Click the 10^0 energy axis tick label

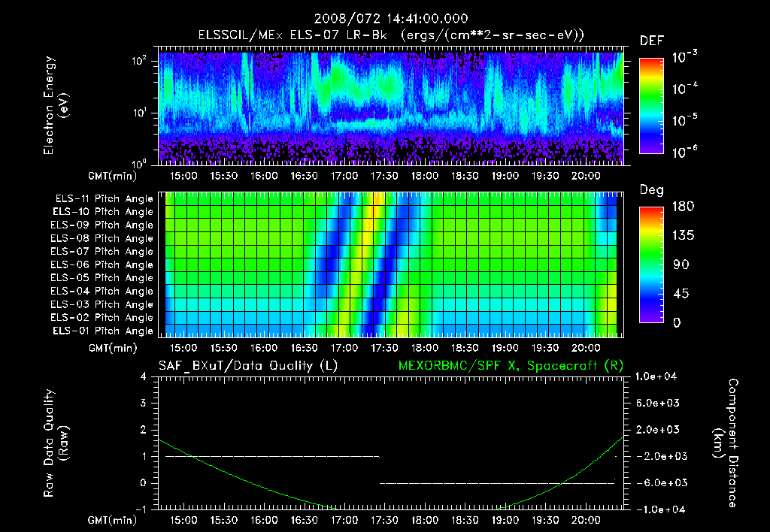tap(139, 163)
